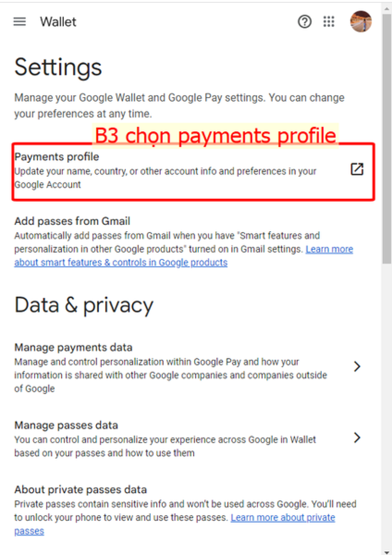Open the Payments profile heading
Screen dimensions: 392x555
[57, 157]
